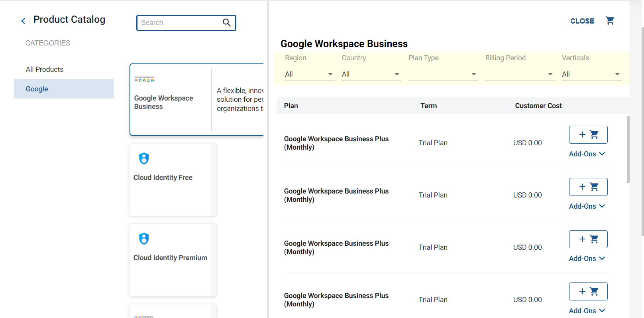Click the Customer Cost column header
This screenshot has height=318, width=644.
(x=538, y=106)
